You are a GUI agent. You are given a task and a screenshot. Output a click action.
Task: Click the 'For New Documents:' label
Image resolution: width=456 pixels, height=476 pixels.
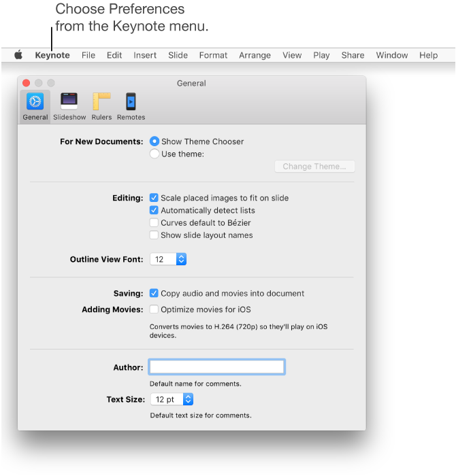coord(101,141)
